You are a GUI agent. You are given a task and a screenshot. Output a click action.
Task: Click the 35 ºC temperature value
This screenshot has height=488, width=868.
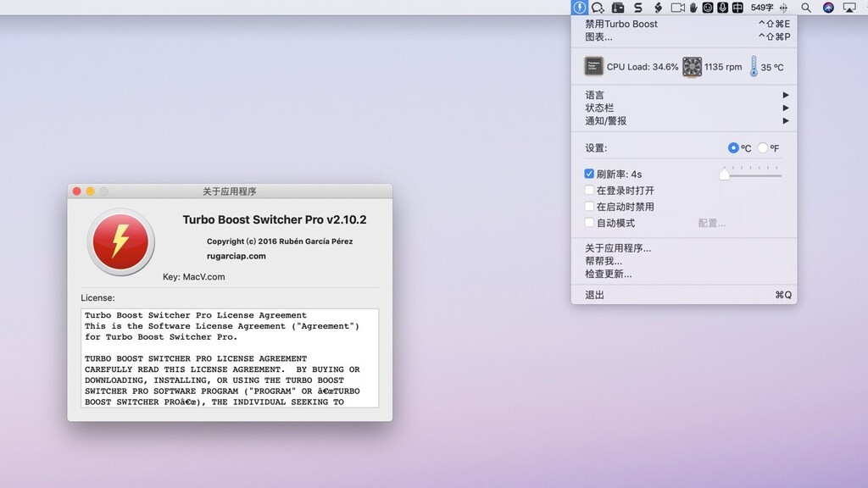771,67
